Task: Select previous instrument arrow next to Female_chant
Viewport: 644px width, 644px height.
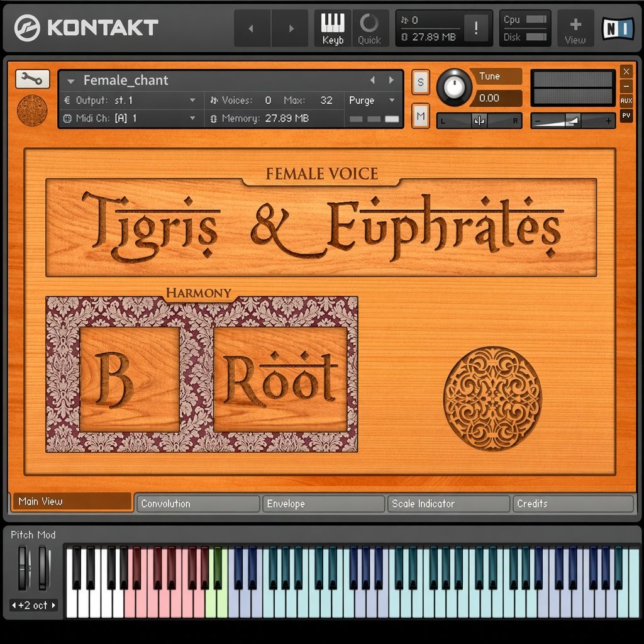Action: pos(372,80)
